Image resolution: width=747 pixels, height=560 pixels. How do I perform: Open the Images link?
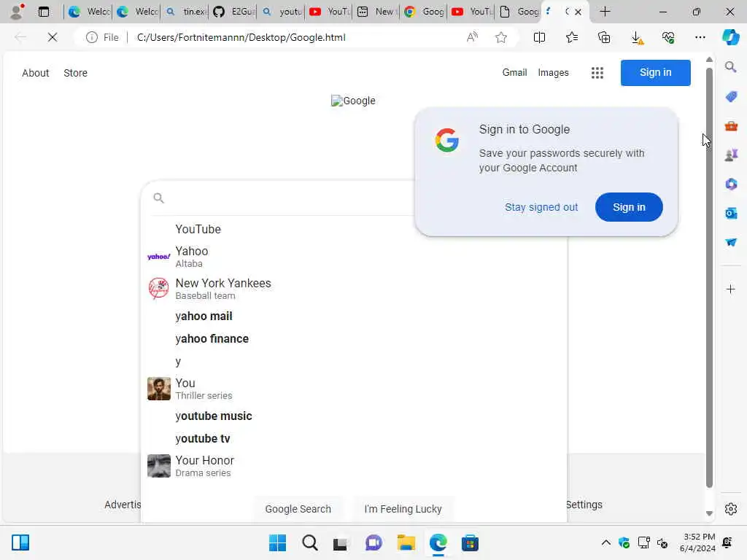tap(553, 72)
